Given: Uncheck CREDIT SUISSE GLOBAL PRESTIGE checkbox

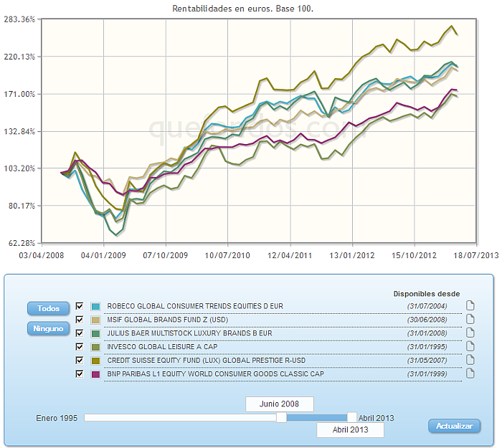Looking at the screenshot, I should [x=80, y=361].
